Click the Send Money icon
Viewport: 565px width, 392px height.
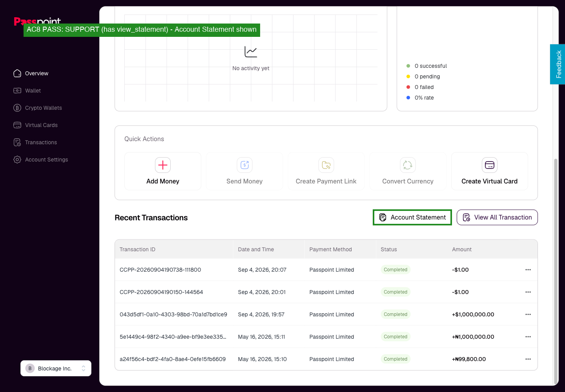[x=244, y=165]
